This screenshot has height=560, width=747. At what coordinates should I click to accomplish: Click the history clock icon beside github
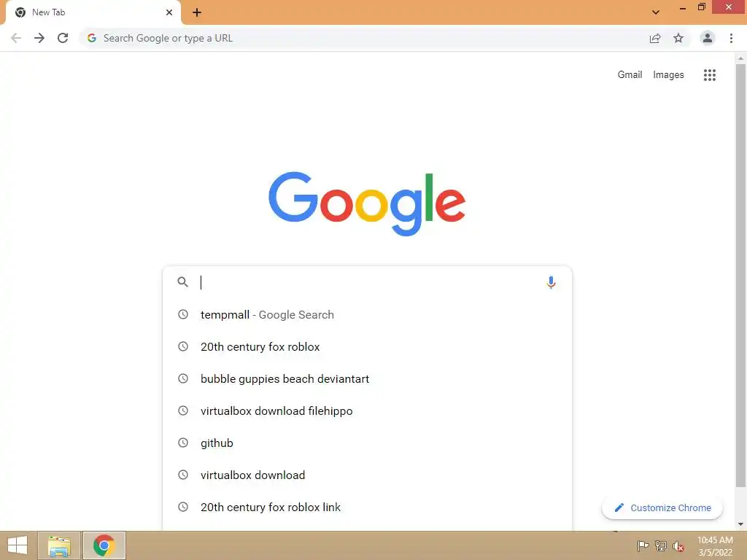(x=183, y=443)
